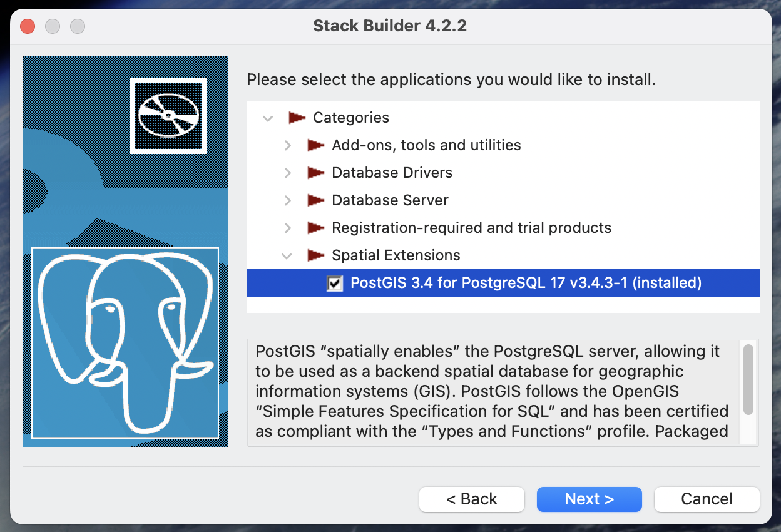Image resolution: width=781 pixels, height=532 pixels.
Task: Click the Database Server flag icon
Action: (315, 200)
